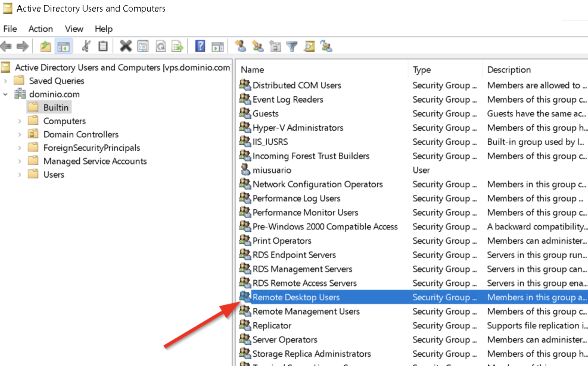Click Find objects magnifier icon

pos(309,46)
